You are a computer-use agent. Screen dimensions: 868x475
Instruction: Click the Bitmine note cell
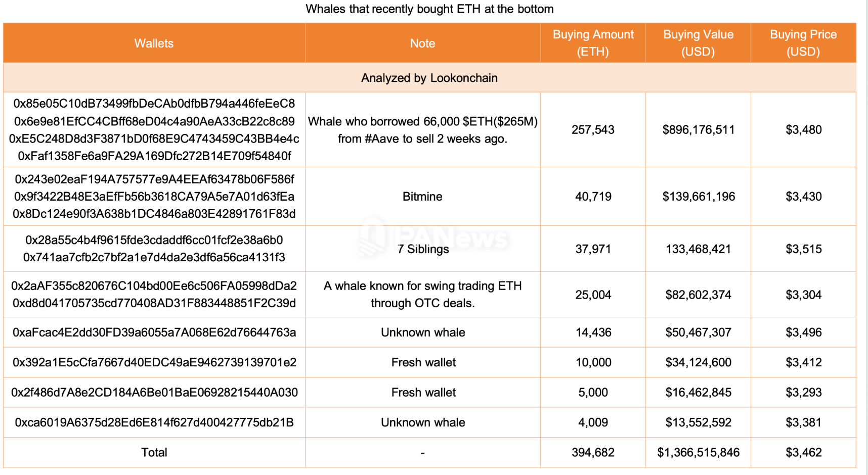[x=422, y=197]
